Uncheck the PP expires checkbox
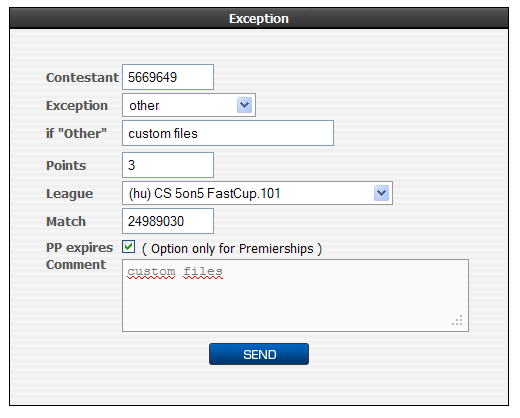Image resolution: width=520 pixels, height=418 pixels. [129, 247]
